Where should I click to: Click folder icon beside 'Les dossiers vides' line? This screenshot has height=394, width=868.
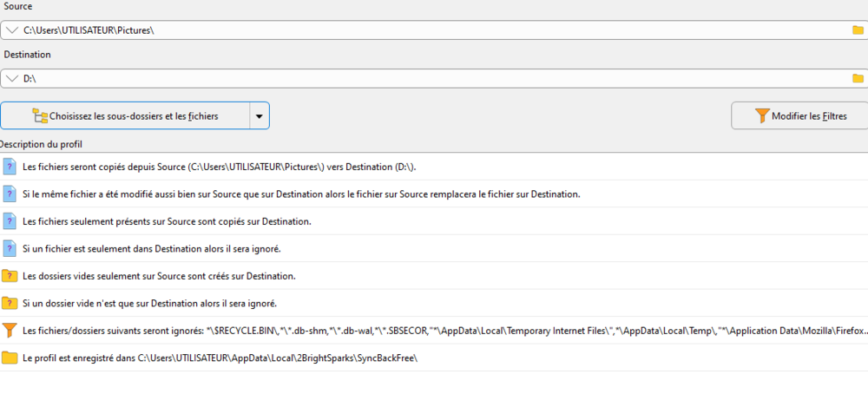pyautogui.click(x=10, y=276)
